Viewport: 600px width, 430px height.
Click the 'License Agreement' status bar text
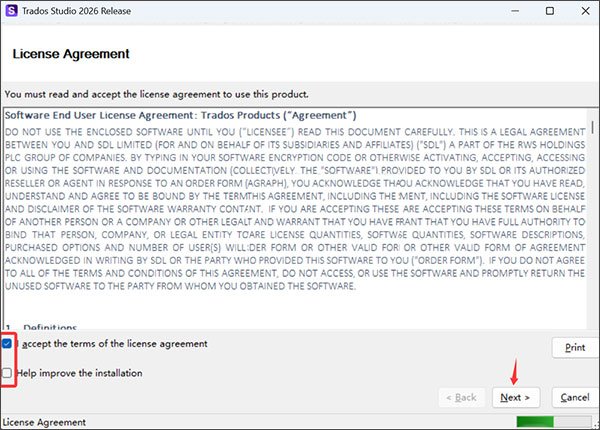[x=44, y=422]
